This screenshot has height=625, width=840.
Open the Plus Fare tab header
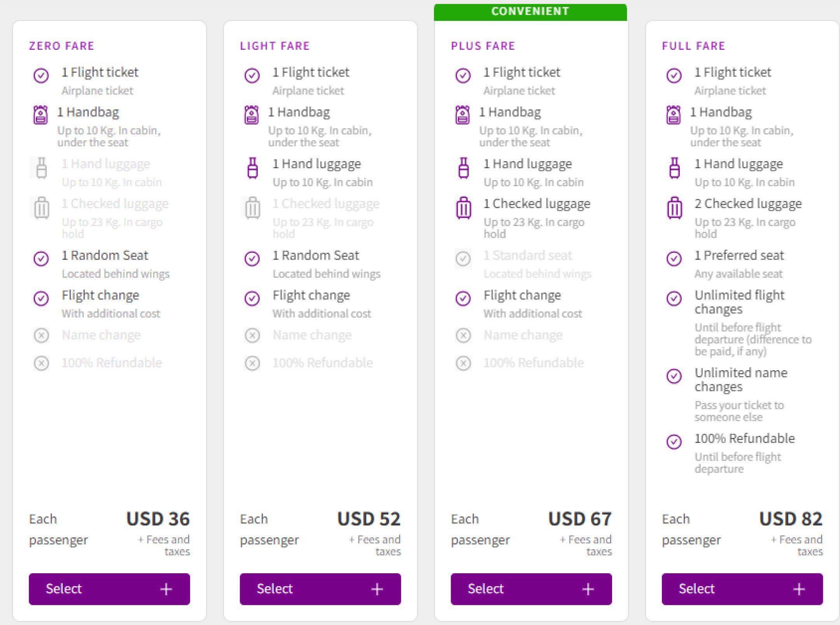[483, 46]
